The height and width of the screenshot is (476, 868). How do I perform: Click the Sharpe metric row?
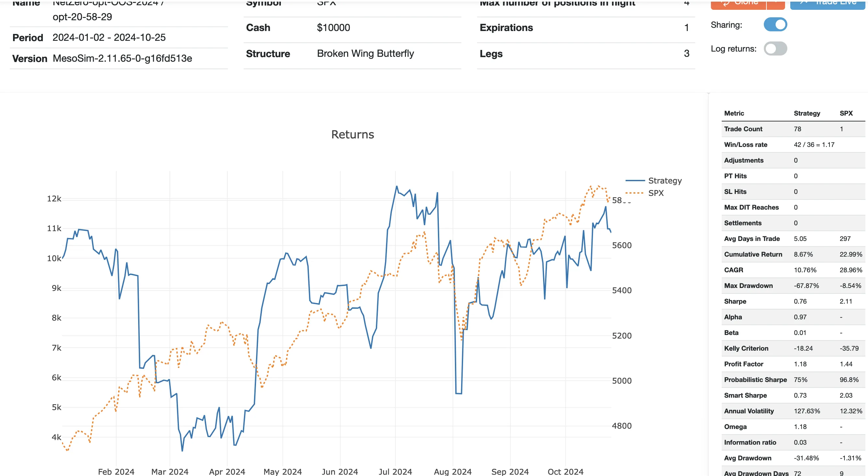coord(735,301)
